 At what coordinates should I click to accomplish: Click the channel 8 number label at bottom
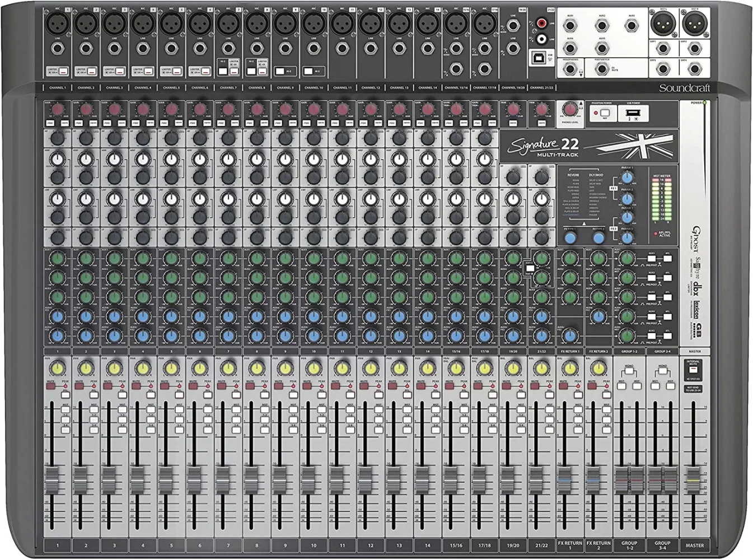click(x=257, y=545)
